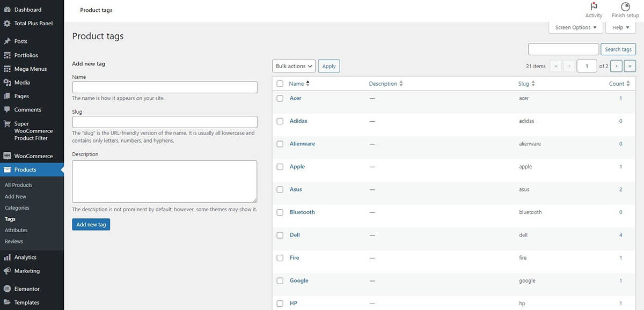Click the Super WooCommerce Product Filter cart icon

click(x=7, y=124)
